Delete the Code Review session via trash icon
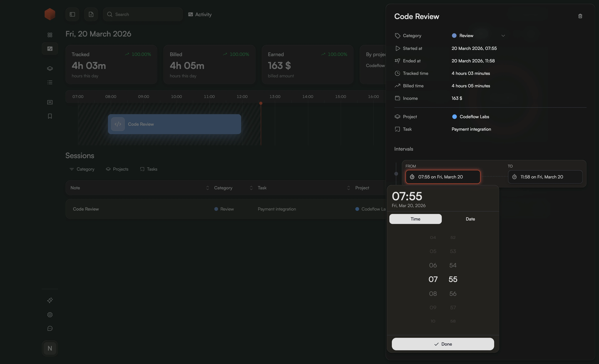599x364 pixels. 580,16
